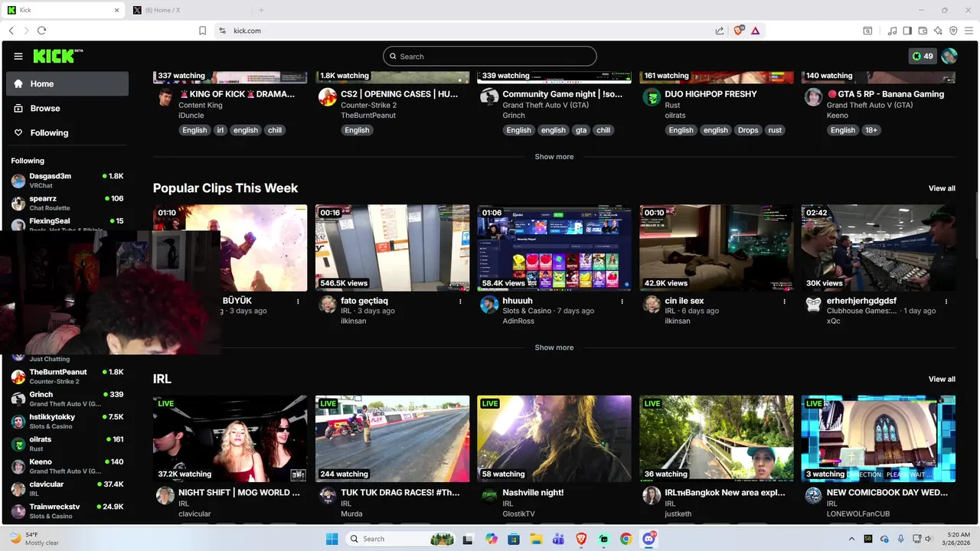Open the tab search icon
980x551 pixels.
[867, 31]
